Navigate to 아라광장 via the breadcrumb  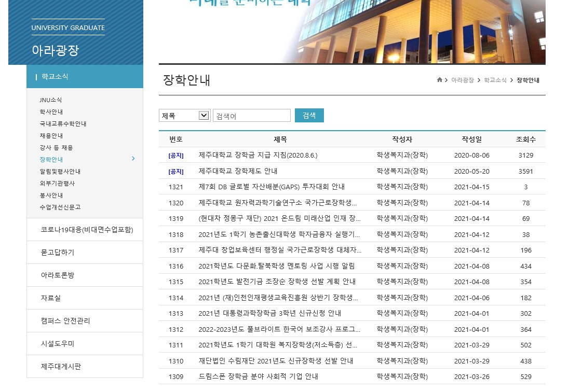(463, 80)
